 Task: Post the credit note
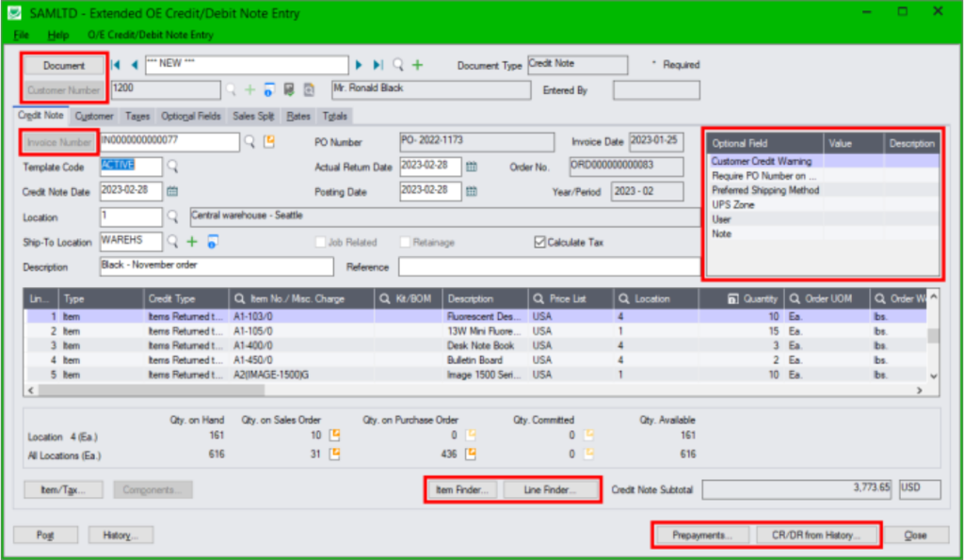pos(45,536)
